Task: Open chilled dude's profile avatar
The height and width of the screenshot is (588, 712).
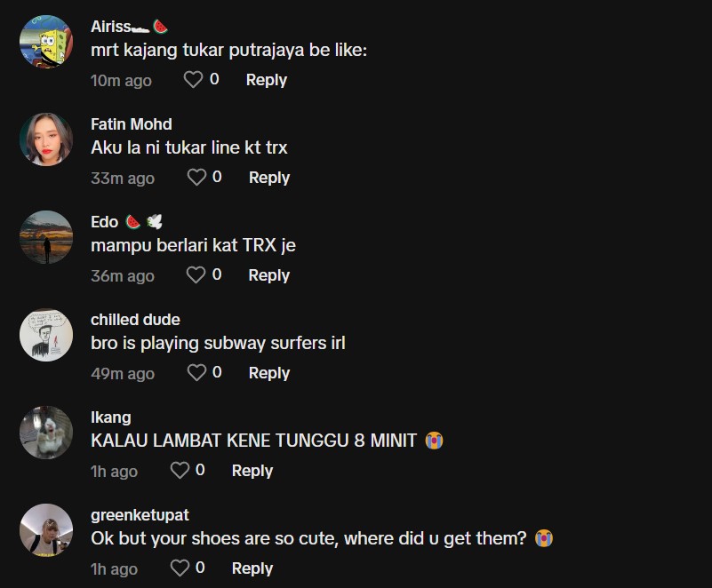Action: tap(46, 335)
